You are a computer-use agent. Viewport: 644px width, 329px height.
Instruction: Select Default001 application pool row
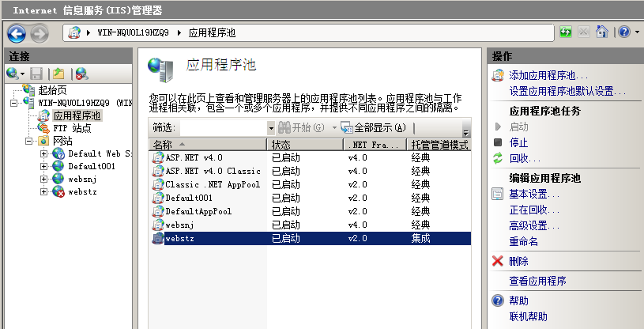click(x=310, y=198)
